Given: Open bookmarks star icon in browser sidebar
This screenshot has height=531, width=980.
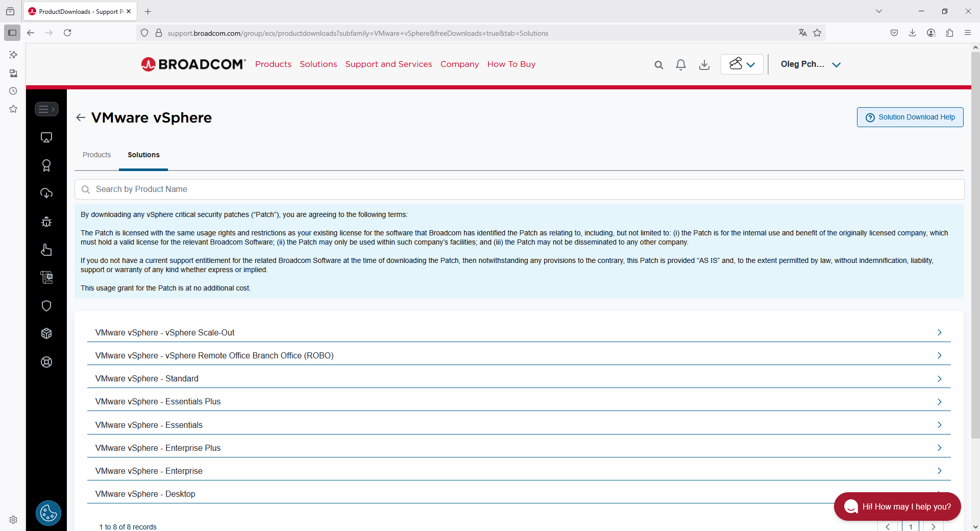Looking at the screenshot, I should 13,109.
